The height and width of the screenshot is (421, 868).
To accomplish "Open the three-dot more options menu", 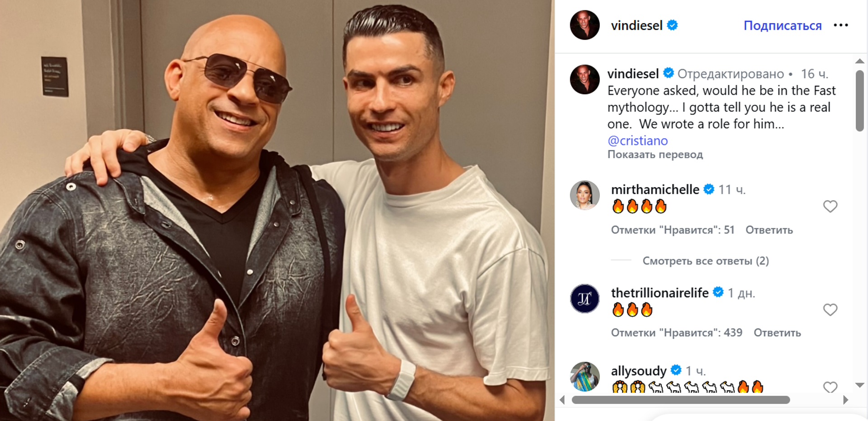I will point(840,25).
